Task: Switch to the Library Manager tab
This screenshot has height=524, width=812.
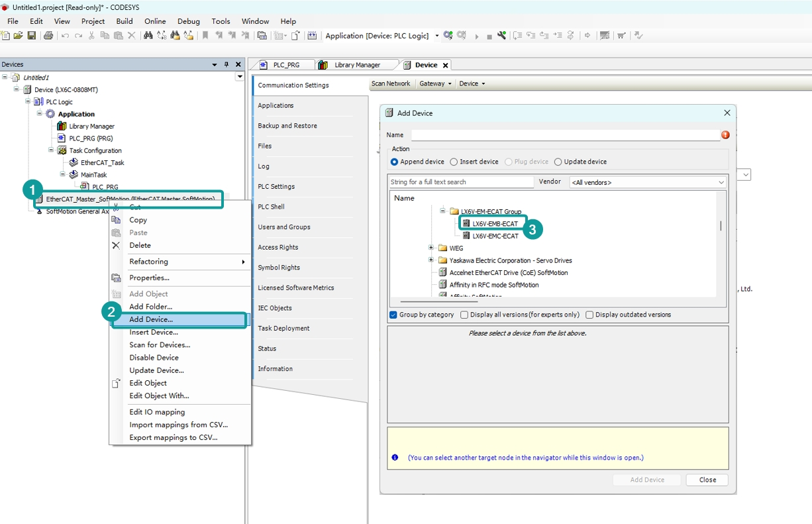Action: coord(357,65)
